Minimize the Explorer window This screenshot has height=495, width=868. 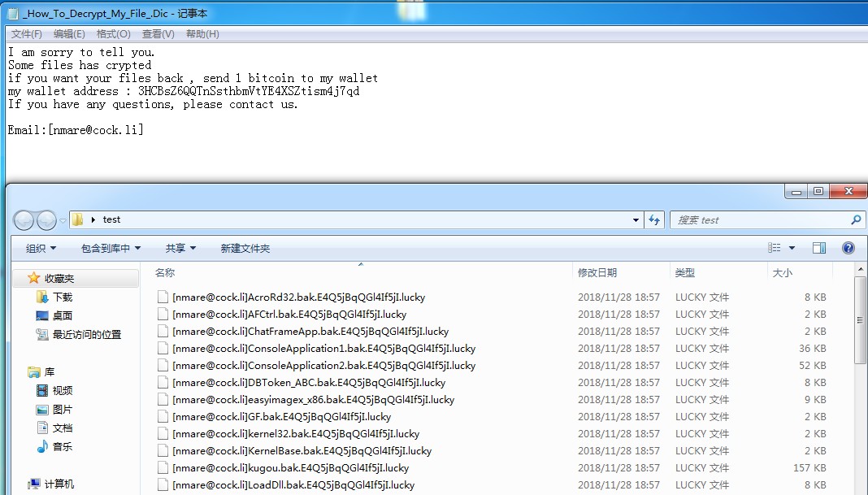[x=796, y=191]
